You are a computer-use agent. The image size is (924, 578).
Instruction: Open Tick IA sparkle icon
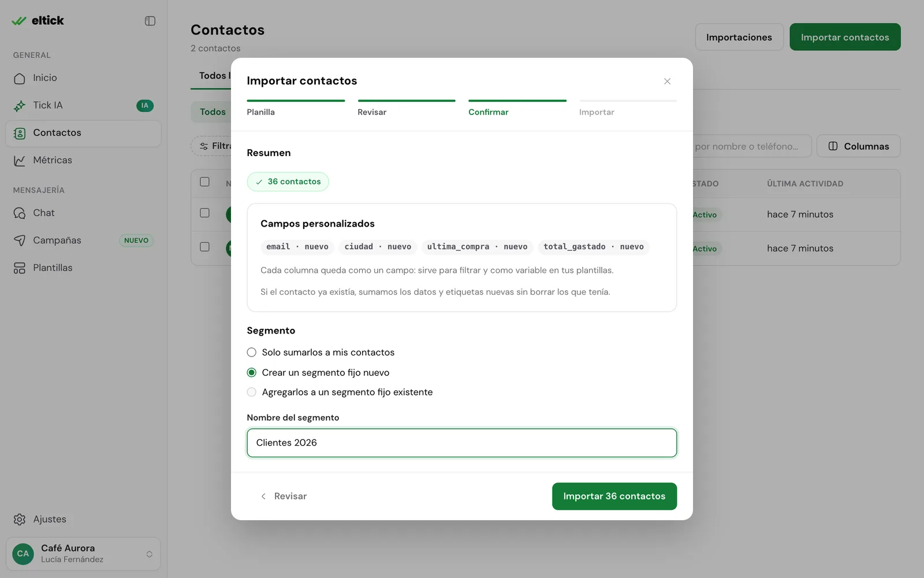(x=20, y=106)
